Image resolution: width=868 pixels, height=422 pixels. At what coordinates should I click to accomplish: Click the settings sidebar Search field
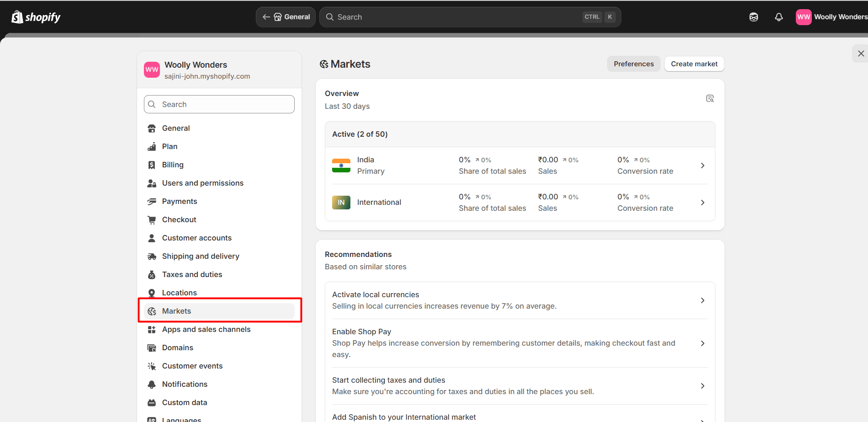[x=219, y=104]
